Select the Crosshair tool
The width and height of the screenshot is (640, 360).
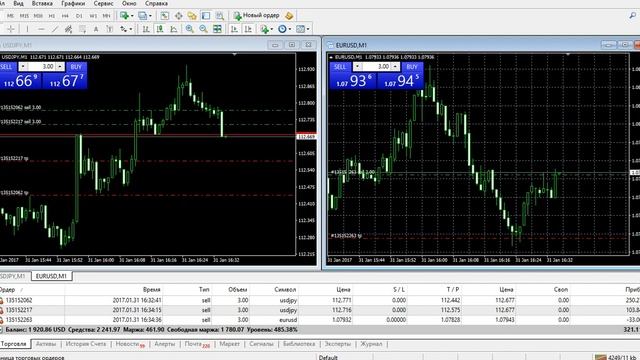[11, 29]
